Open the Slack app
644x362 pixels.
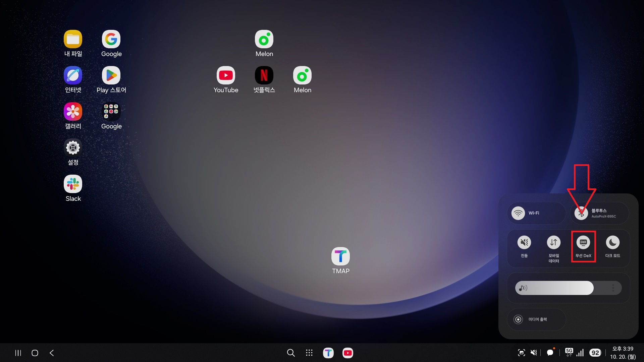pos(73,184)
